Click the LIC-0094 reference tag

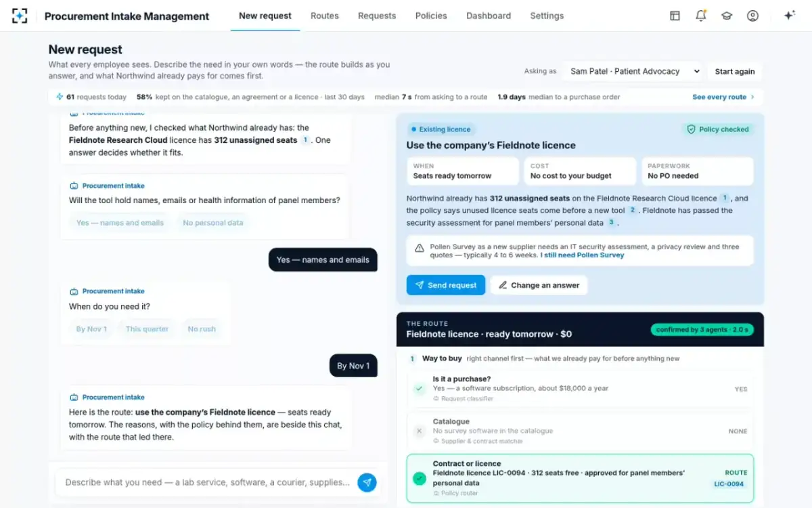[729, 484]
